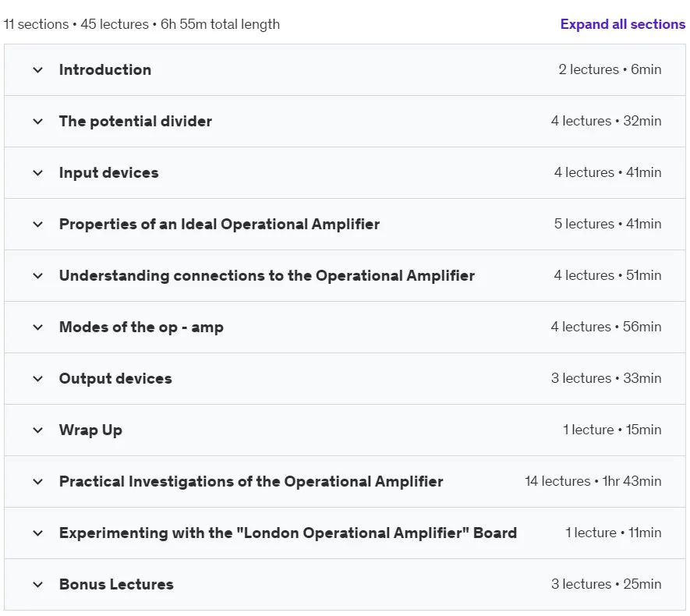Click 14 lectures 1hr 43min label
The image size is (690, 616).
[593, 481]
